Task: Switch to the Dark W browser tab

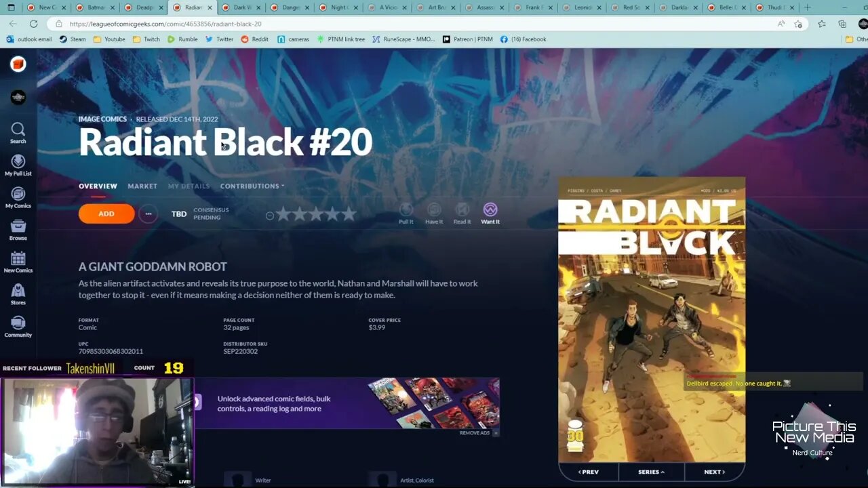Action: (x=241, y=7)
